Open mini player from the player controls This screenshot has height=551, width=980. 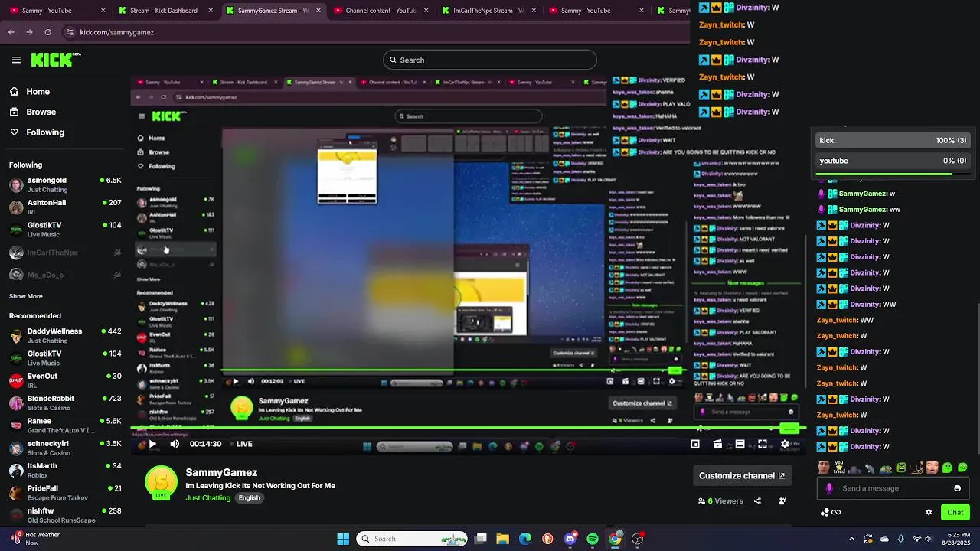pos(695,444)
